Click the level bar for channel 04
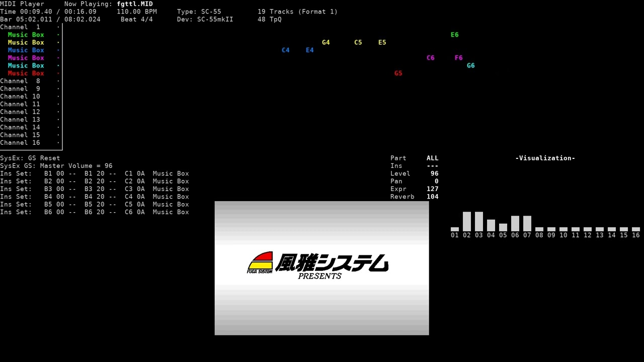Image resolution: width=644 pixels, height=362 pixels. [491, 226]
